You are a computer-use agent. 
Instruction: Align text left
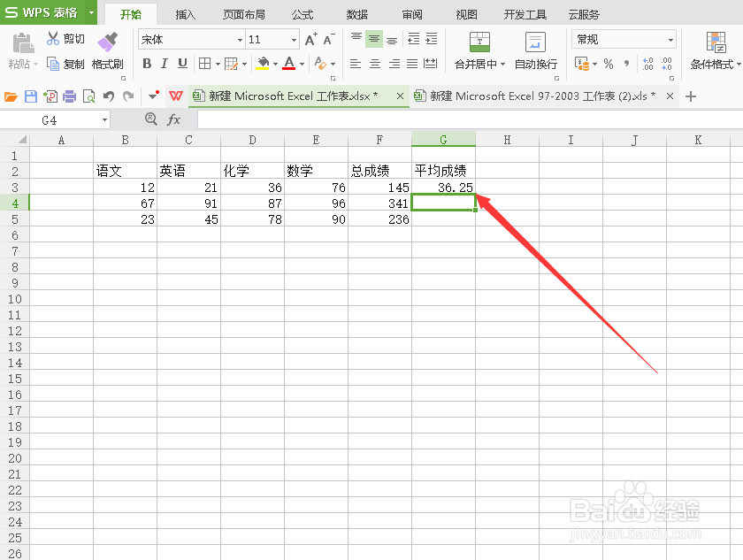[x=356, y=64]
